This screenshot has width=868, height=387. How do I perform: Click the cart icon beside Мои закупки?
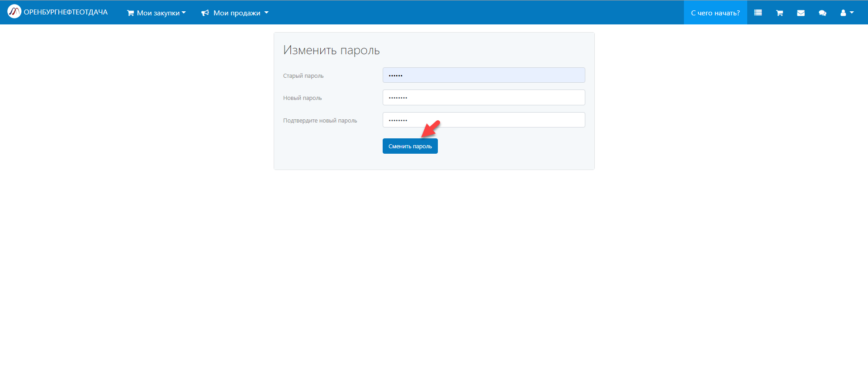tap(130, 13)
